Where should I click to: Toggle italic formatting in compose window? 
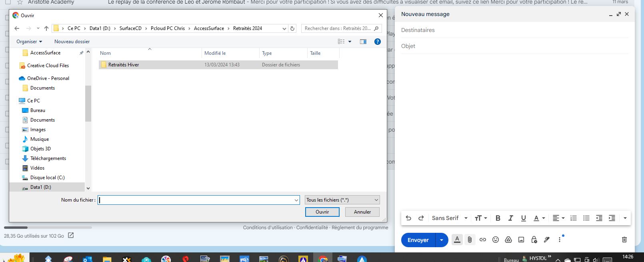pyautogui.click(x=510, y=218)
